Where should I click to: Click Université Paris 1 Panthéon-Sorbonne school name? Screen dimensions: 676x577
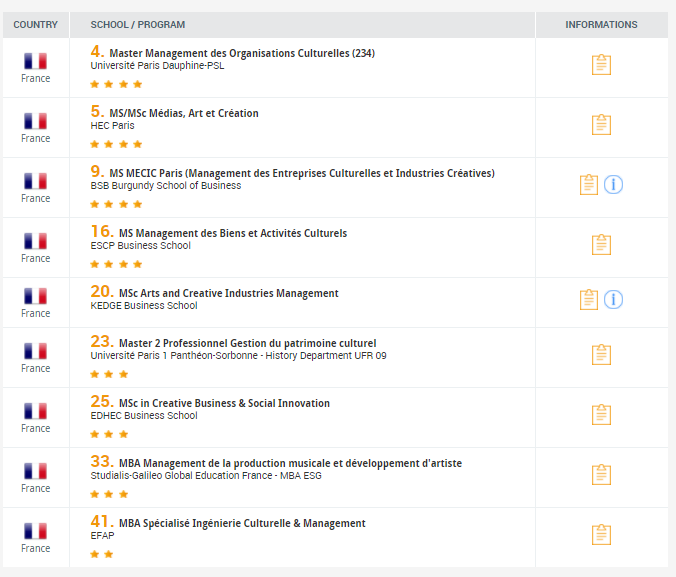[x=238, y=355]
